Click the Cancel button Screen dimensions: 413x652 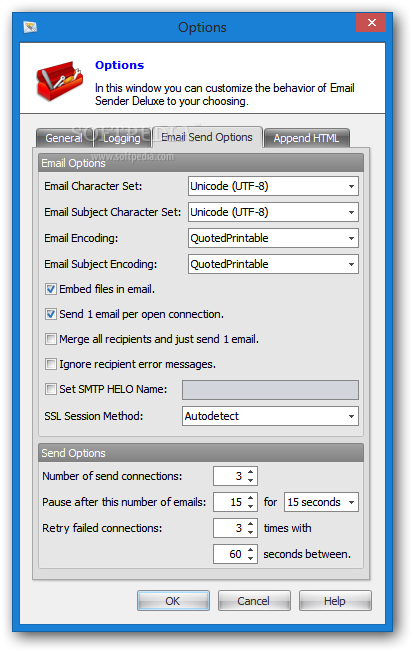254,601
